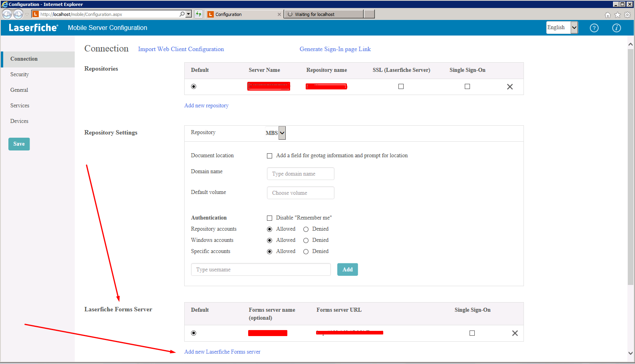635x364 pixels.
Task: Open the MBS repository dropdown
Action: [275, 133]
